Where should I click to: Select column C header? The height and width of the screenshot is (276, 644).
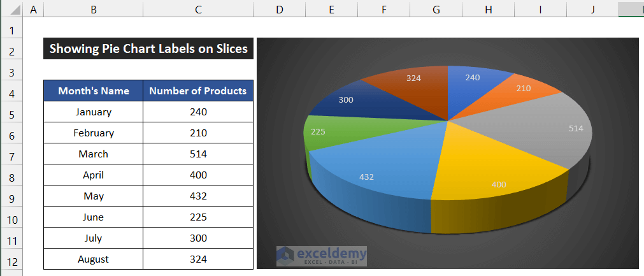pos(198,10)
